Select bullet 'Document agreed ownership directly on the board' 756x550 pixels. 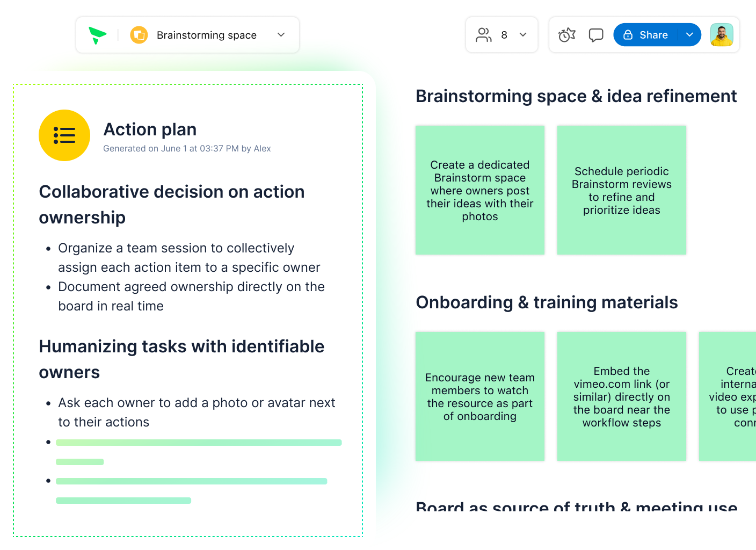point(191,296)
